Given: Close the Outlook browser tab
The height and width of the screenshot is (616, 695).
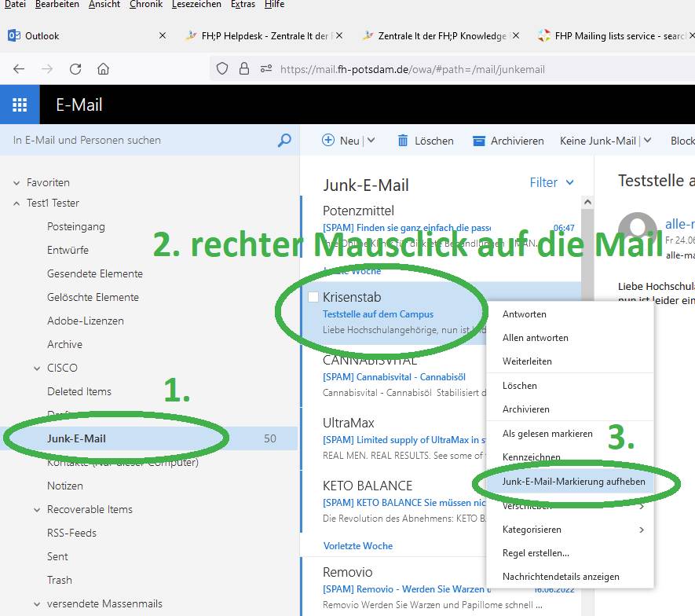Looking at the screenshot, I should click(163, 35).
